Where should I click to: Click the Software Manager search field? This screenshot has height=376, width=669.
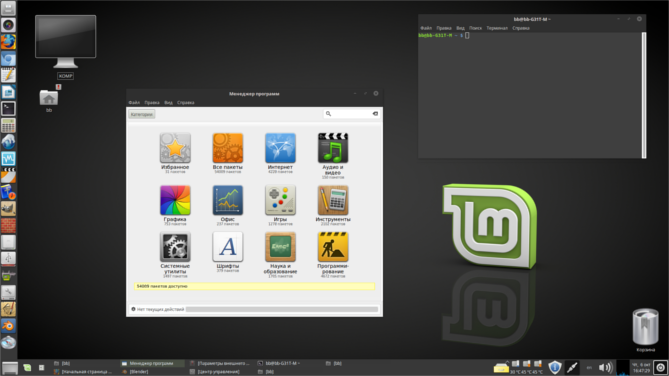click(351, 114)
